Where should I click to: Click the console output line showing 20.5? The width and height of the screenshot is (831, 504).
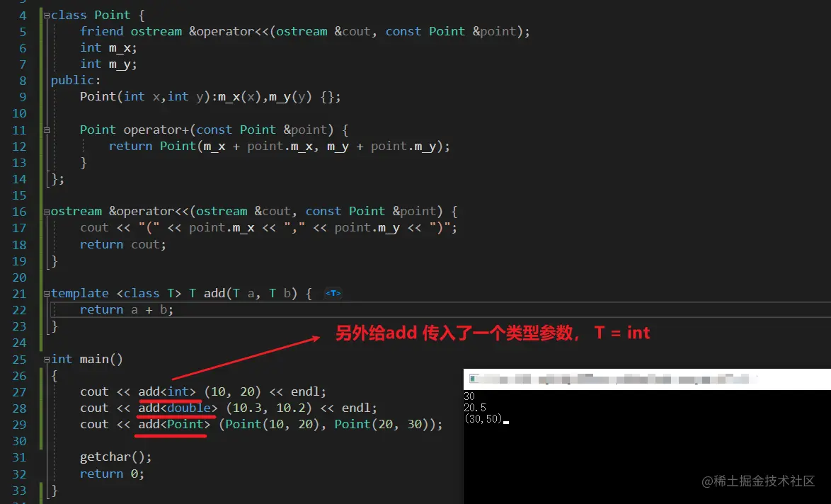pos(475,408)
